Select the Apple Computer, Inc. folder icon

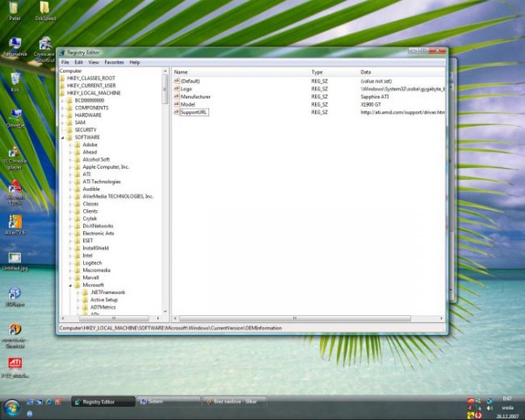pyautogui.click(x=77, y=167)
